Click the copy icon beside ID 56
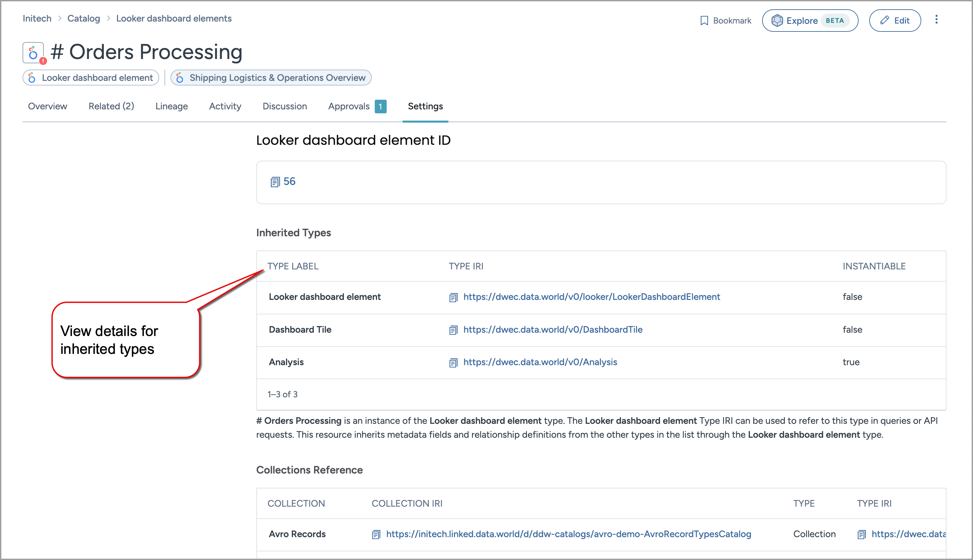The image size is (973, 560). [275, 182]
